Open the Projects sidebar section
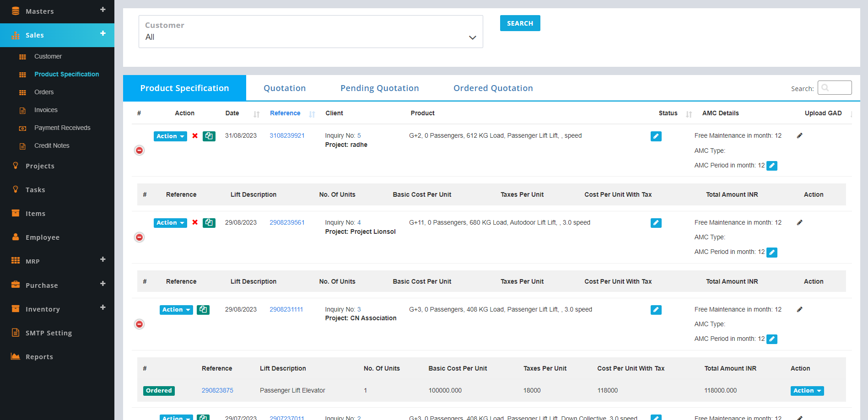The height and width of the screenshot is (420, 868). (40, 166)
